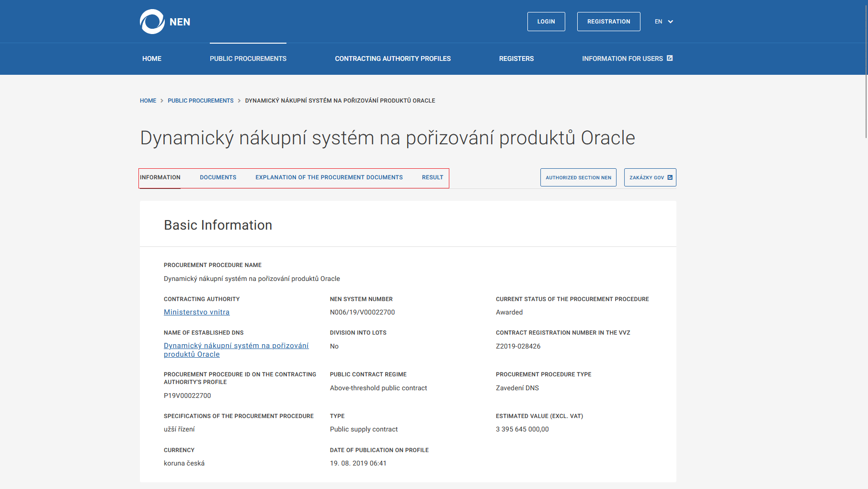The image size is (868, 489).
Task: Click the final breadcrumb item text
Action: [x=340, y=101]
